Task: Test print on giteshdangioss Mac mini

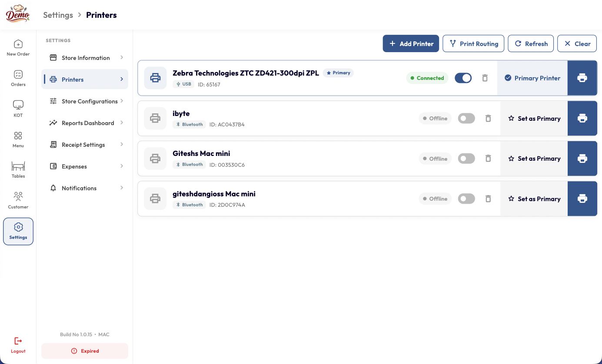Action: [582, 199]
